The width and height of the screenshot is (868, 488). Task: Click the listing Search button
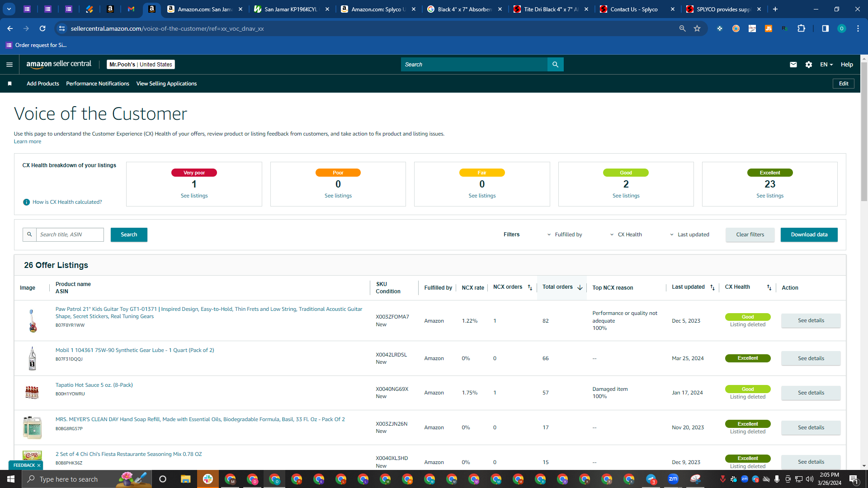tap(129, 235)
